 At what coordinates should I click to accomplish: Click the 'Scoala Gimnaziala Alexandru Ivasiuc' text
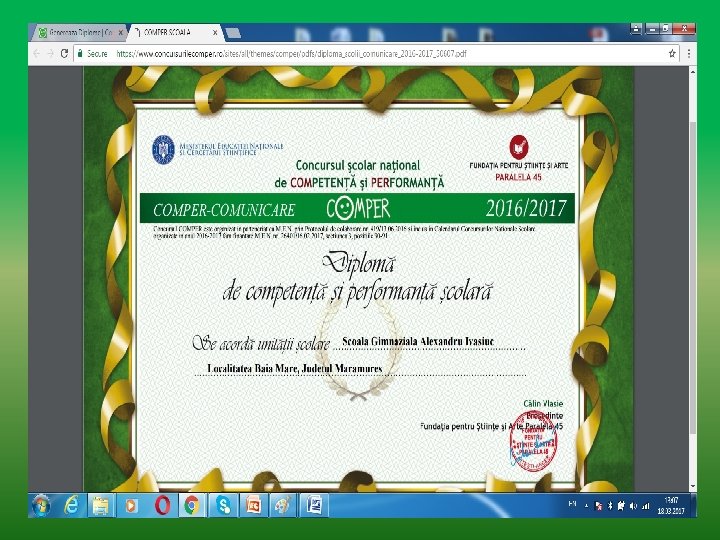418,341
